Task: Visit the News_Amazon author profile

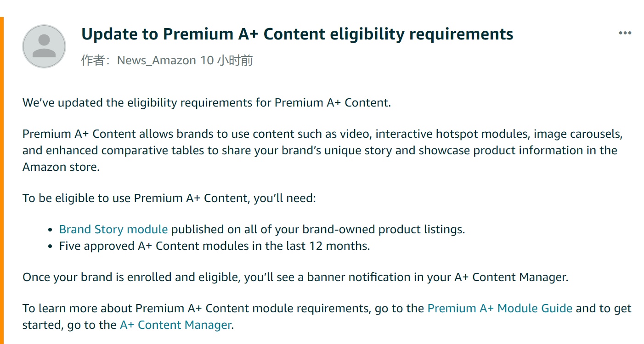Action: (157, 60)
